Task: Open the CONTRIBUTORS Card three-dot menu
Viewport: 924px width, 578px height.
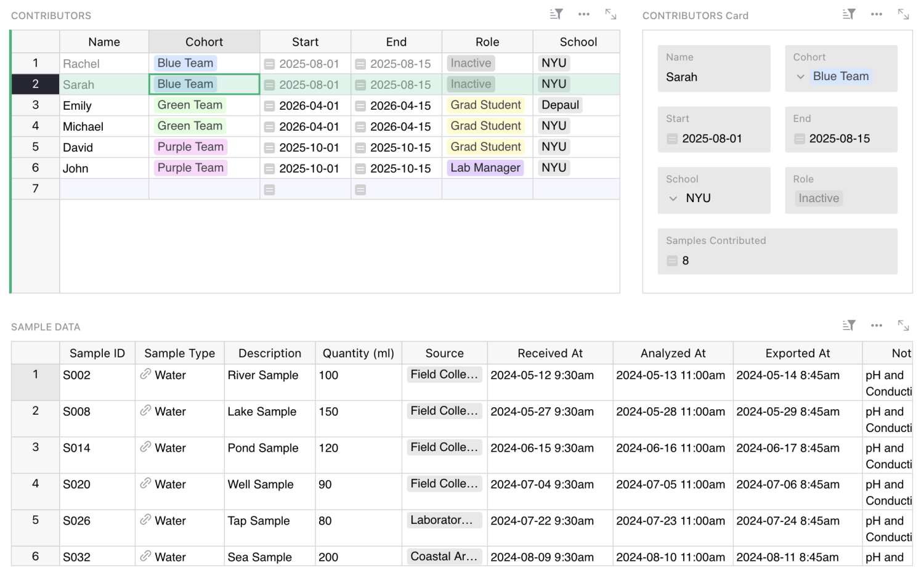Action: (876, 14)
